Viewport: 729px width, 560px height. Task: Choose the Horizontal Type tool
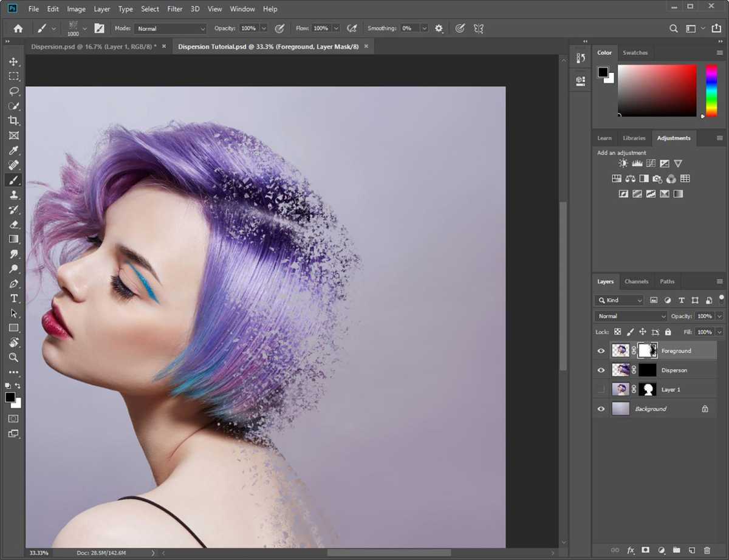coord(13,298)
